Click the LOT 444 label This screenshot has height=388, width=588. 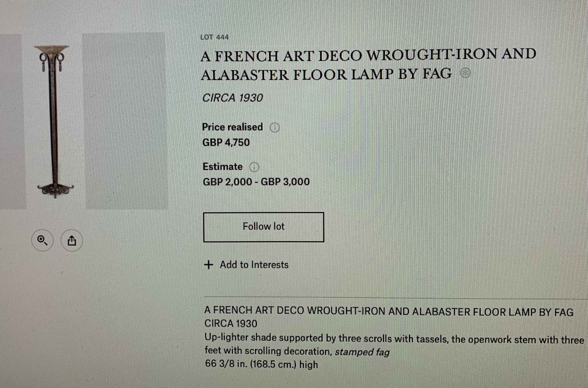click(x=214, y=37)
